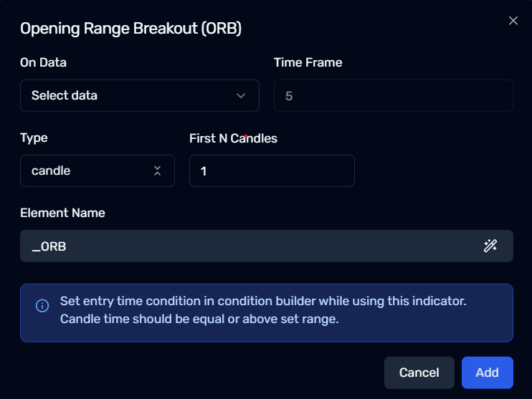The height and width of the screenshot is (399, 532).
Task: Expand the chevron in Select data field
Action: pyautogui.click(x=241, y=95)
